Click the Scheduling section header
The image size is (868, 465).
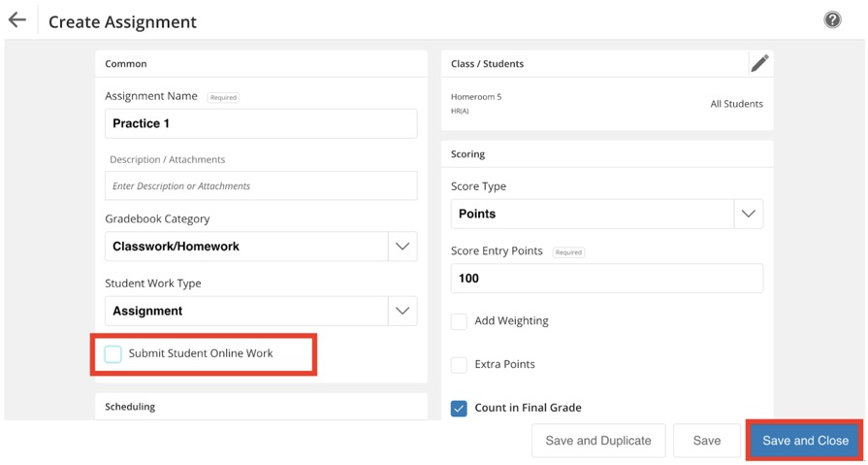point(130,406)
